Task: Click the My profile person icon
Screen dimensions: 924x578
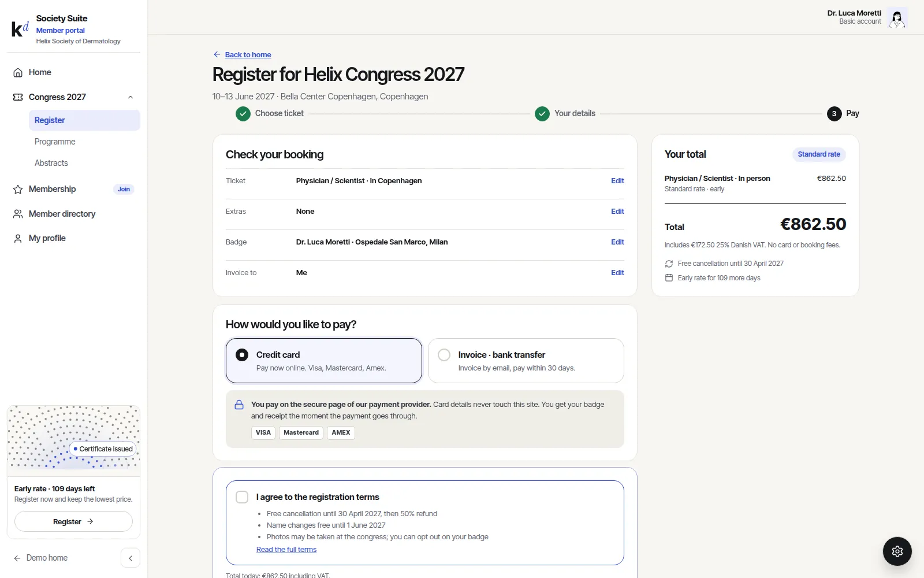Action: click(18, 238)
